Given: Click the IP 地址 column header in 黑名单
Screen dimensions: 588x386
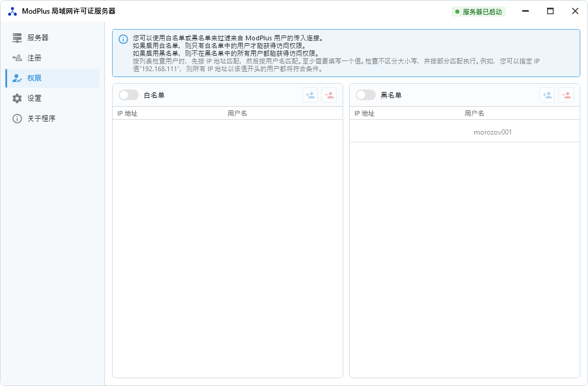Looking at the screenshot, I should tap(365, 113).
